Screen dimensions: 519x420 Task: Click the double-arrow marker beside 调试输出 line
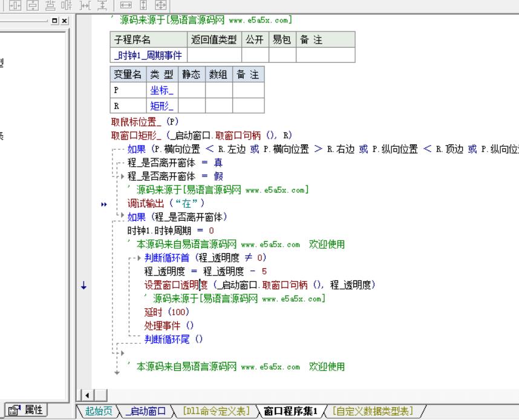[x=104, y=204]
